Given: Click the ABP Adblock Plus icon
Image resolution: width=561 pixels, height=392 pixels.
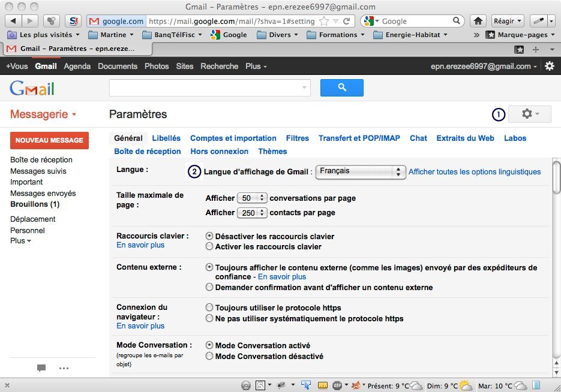Looking at the screenshot, I should click(337, 385).
